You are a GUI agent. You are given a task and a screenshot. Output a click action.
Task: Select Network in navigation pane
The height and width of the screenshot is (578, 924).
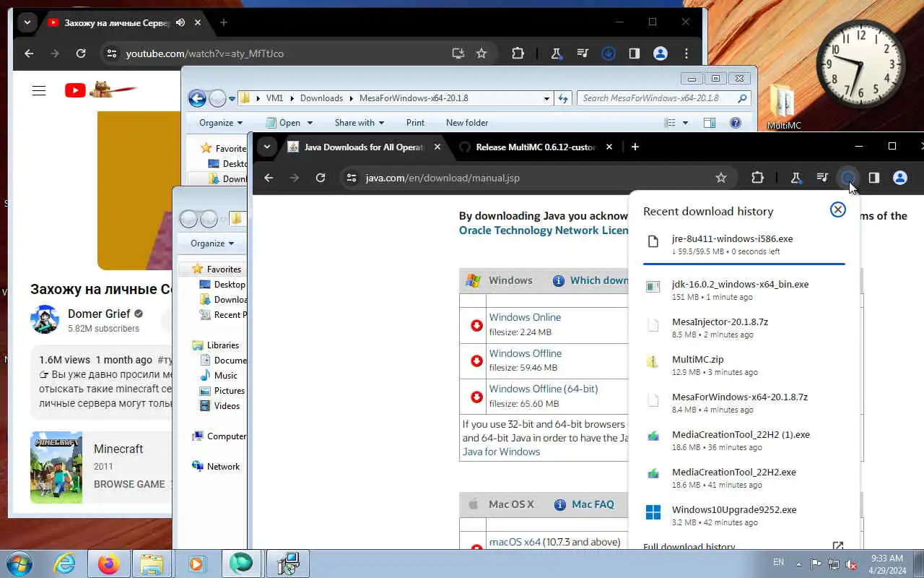click(x=216, y=467)
